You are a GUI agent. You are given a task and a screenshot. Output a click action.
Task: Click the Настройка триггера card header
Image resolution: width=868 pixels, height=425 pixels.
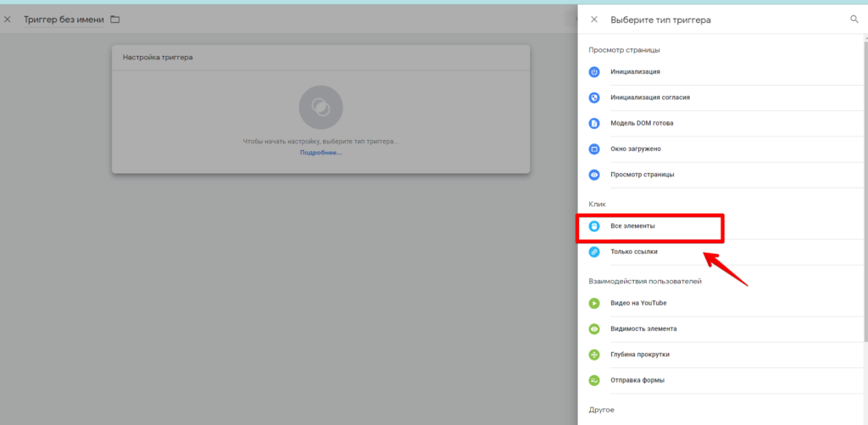tap(320, 58)
